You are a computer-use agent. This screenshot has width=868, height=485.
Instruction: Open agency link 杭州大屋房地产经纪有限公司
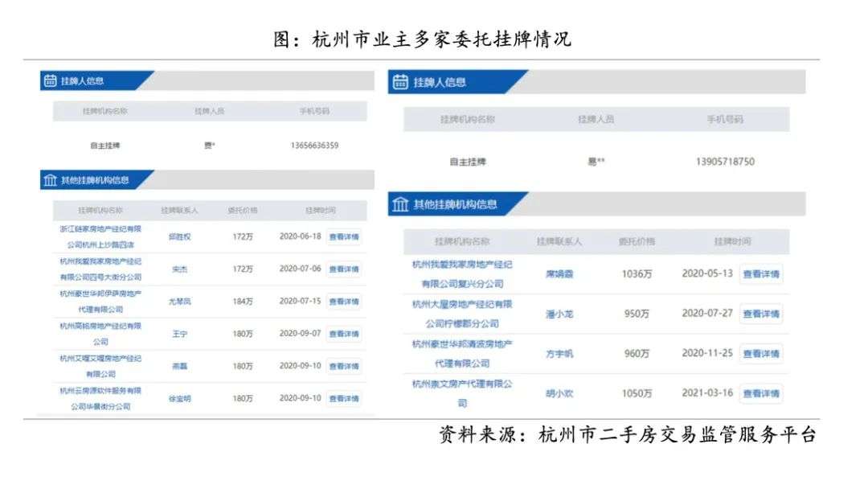(x=462, y=314)
